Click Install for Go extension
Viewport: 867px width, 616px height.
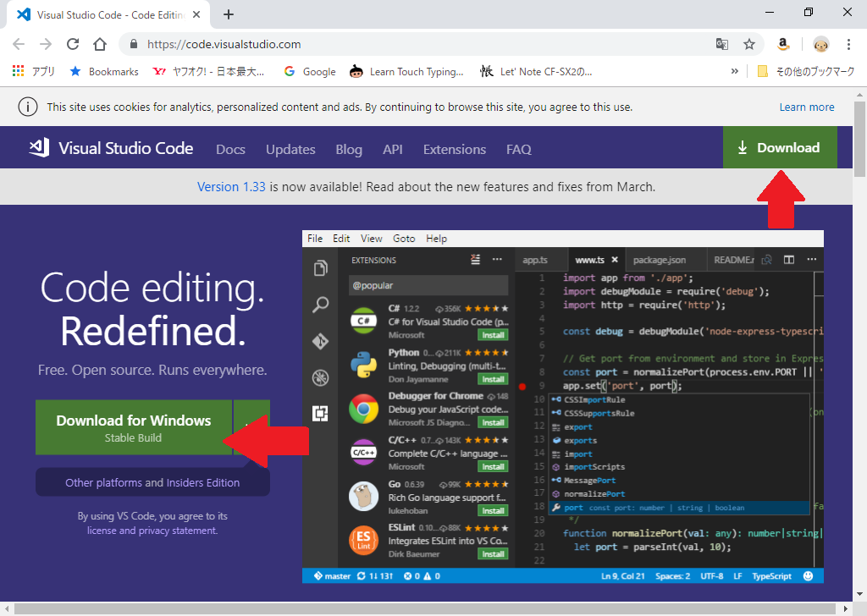pos(493,510)
